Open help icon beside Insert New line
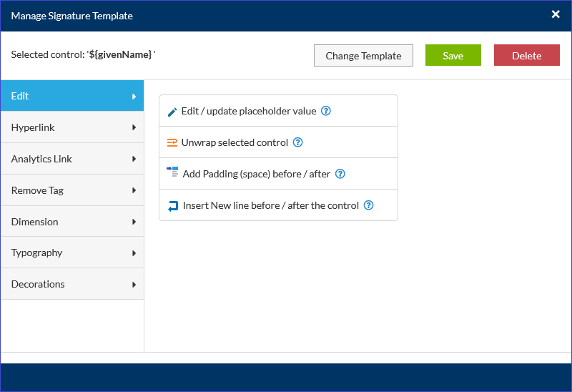Screen dimensions: 572x392 point(369,205)
